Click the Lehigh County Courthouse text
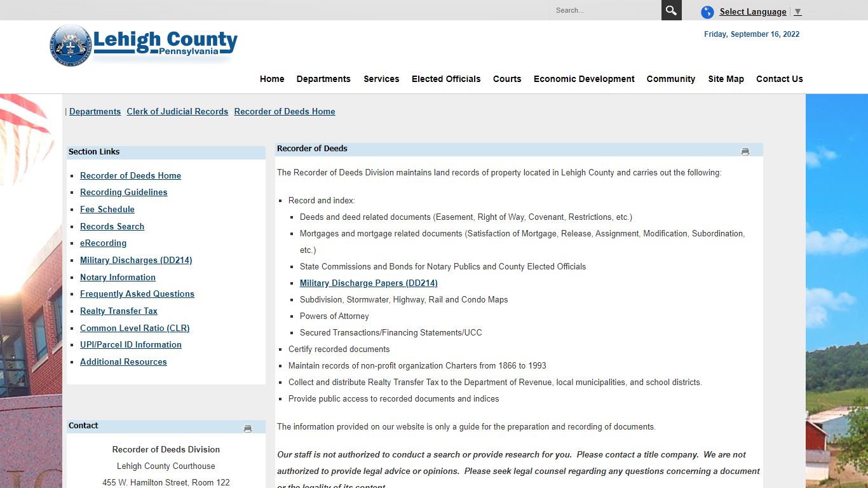The height and width of the screenshot is (488, 868). tap(166, 466)
